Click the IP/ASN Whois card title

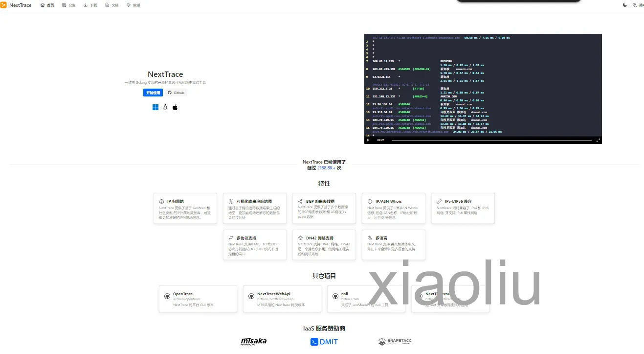389,201
